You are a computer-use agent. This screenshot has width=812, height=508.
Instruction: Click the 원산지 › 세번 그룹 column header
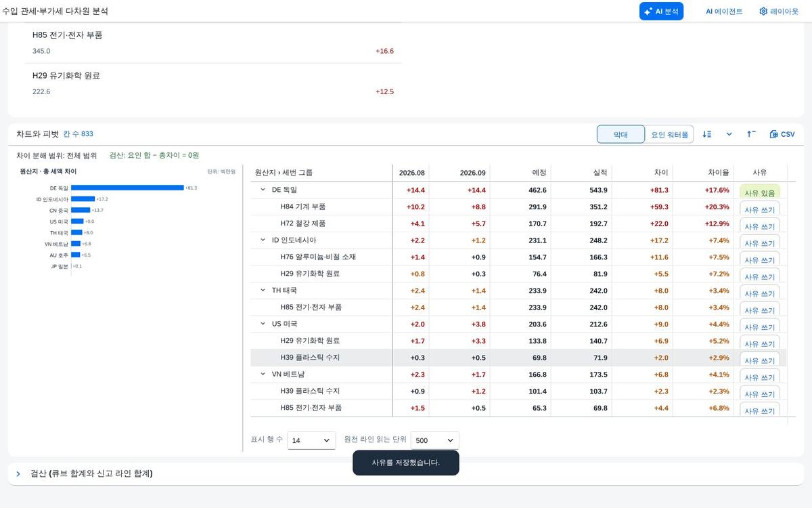tap(321, 173)
